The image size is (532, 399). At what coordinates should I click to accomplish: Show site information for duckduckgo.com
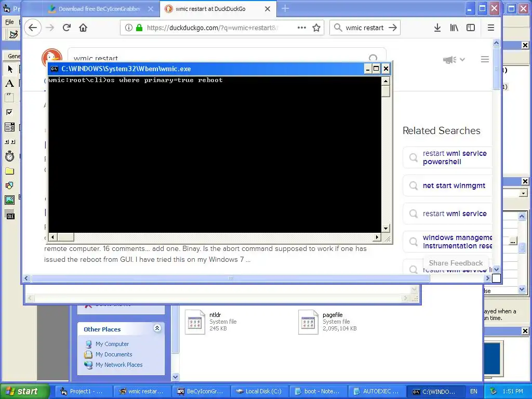[129, 28]
